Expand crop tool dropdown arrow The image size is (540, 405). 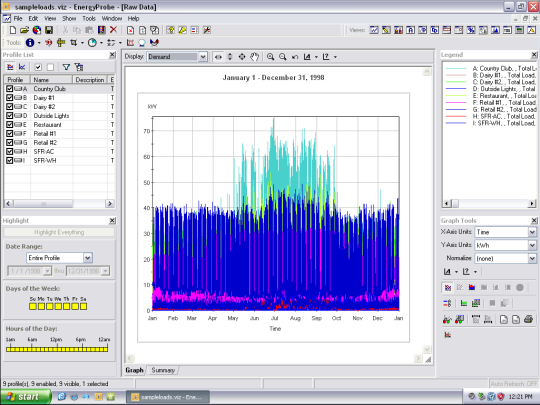(82, 43)
